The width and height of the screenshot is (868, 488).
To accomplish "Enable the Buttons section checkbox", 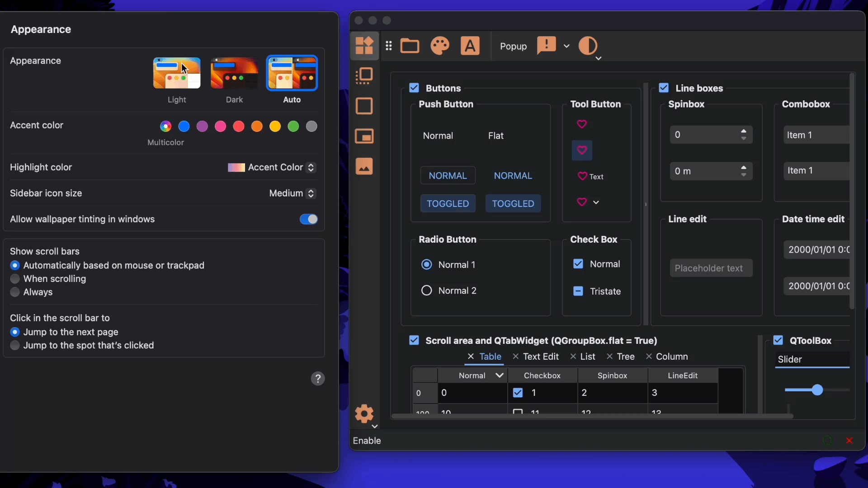I will tap(414, 88).
